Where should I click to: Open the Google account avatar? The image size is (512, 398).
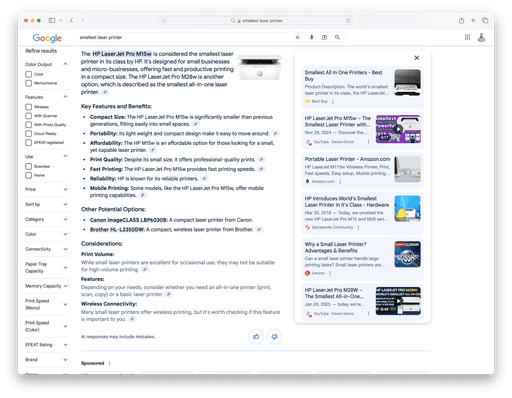click(481, 37)
